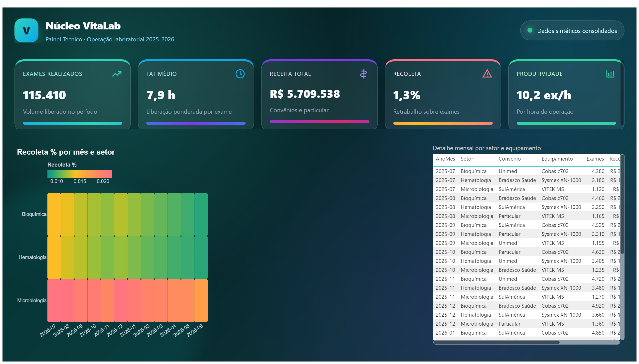Click the trending-up icon on Exames Realizados card

point(117,74)
